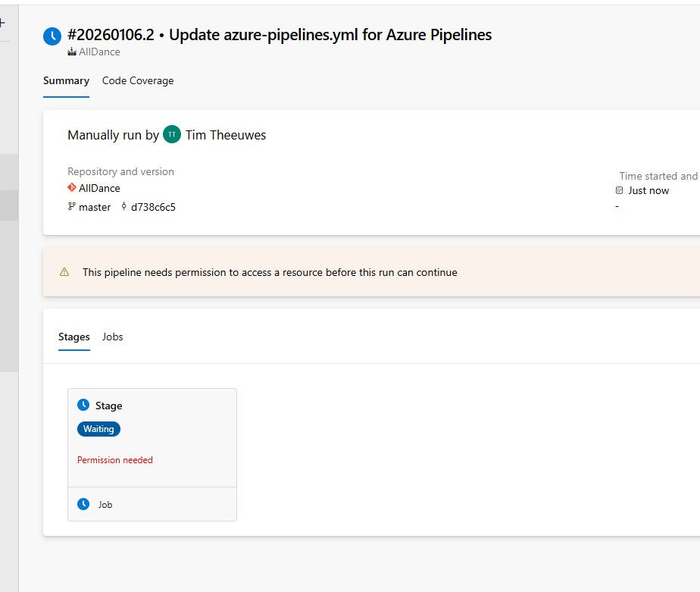Click the clock icon in Stage card header
Image resolution: width=700 pixels, height=592 pixels.
click(83, 406)
